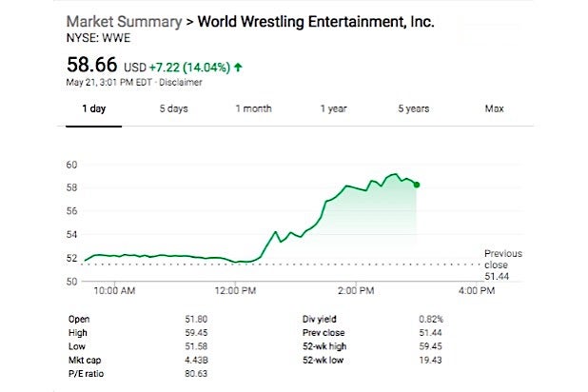Open the 1 month chart range

[x=253, y=108]
